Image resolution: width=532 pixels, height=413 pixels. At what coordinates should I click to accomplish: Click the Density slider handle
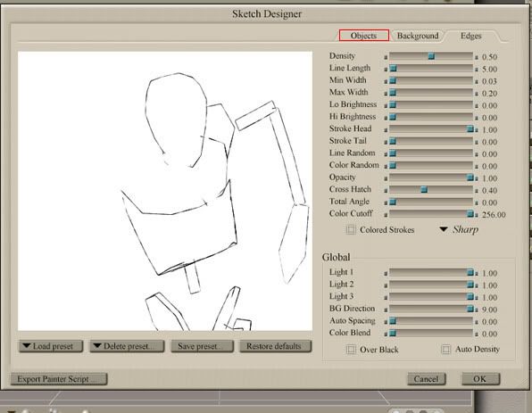(x=431, y=56)
